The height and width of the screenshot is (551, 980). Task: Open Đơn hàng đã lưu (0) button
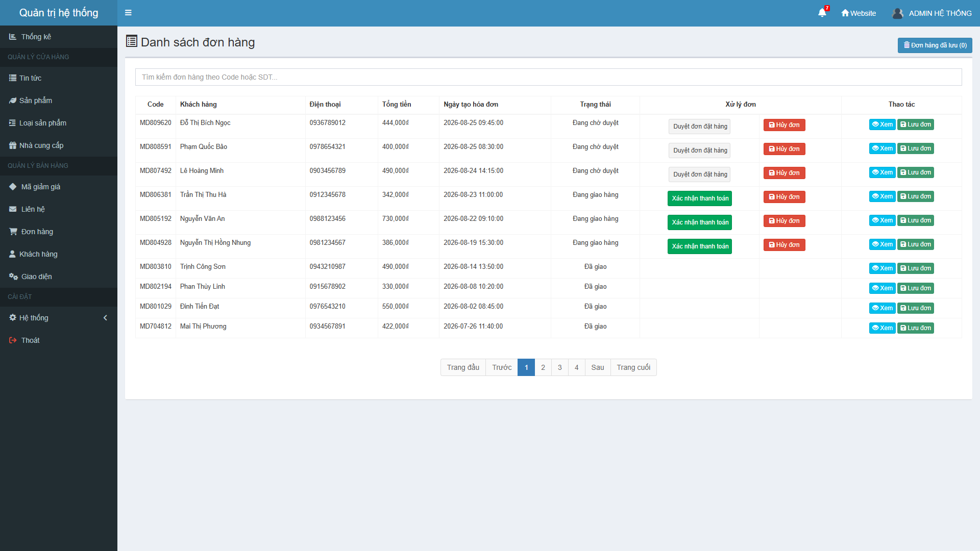935,45
